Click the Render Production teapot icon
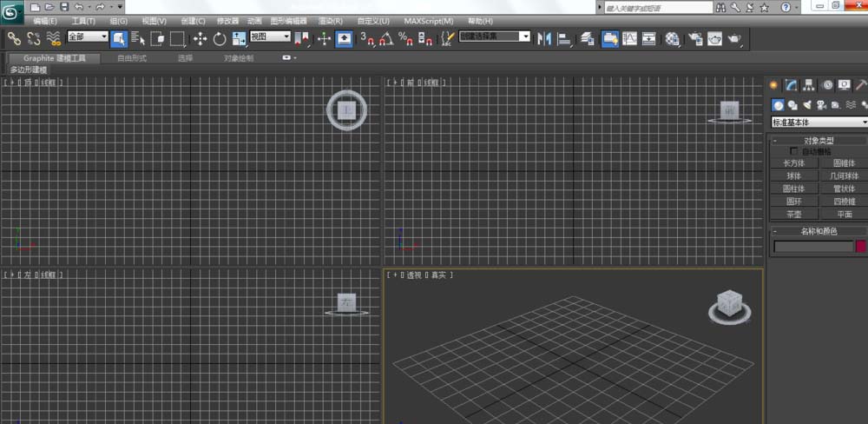The height and width of the screenshot is (424, 868). click(734, 38)
